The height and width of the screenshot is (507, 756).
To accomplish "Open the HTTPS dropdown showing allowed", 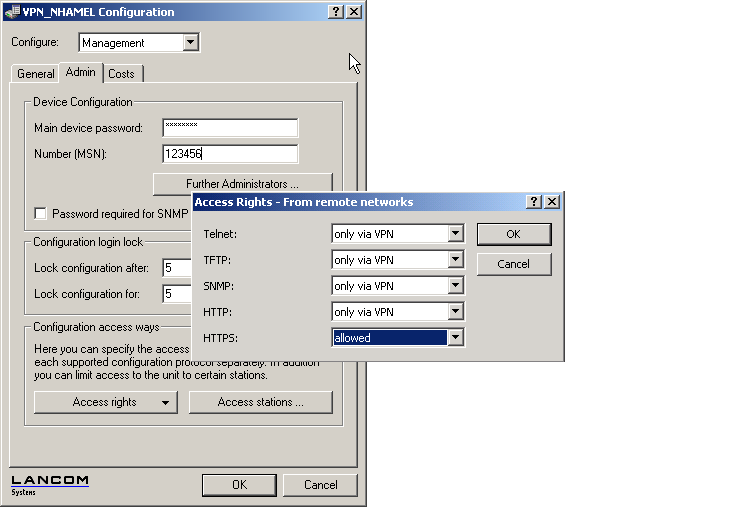I will [456, 338].
